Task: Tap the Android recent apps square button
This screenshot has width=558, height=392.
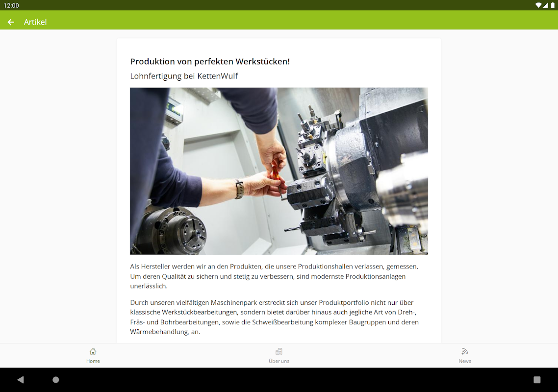Action: click(537, 380)
